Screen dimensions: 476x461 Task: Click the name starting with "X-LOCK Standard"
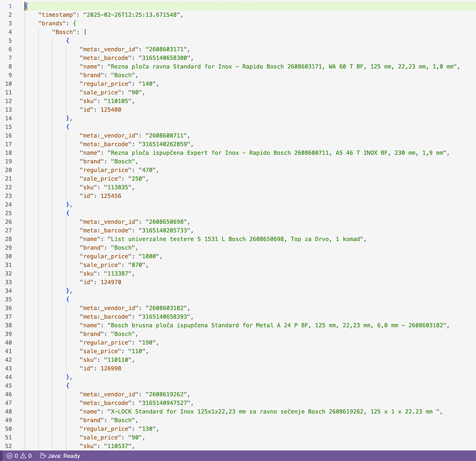[272, 412]
